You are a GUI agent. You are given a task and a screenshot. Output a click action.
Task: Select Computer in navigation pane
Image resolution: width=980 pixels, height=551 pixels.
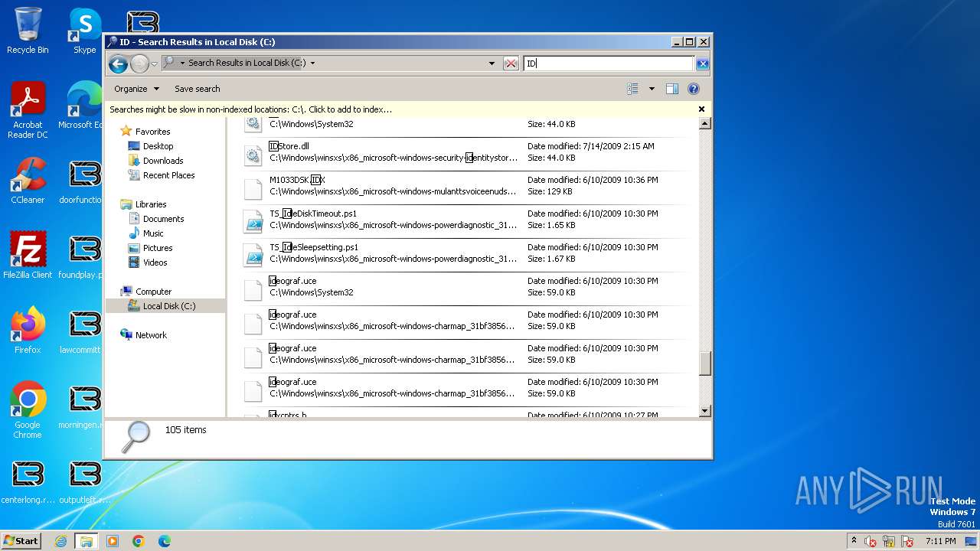pyautogui.click(x=153, y=292)
